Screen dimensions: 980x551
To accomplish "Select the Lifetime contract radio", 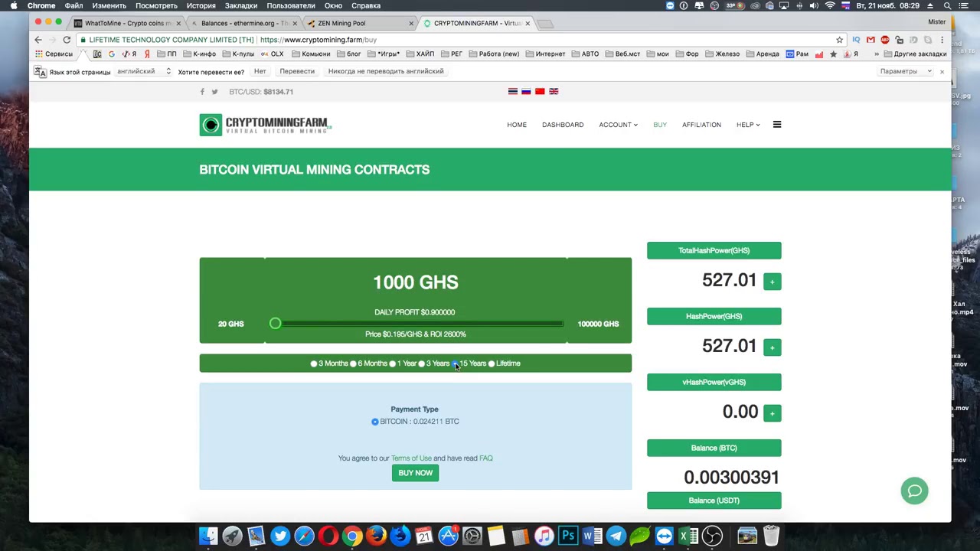I will click(x=492, y=364).
